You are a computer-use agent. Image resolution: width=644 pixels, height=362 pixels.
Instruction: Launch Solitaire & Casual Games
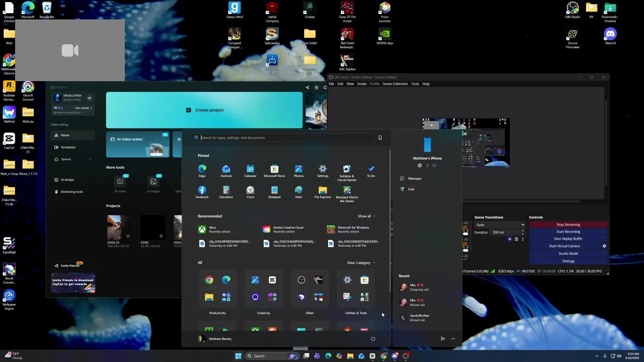point(347,172)
